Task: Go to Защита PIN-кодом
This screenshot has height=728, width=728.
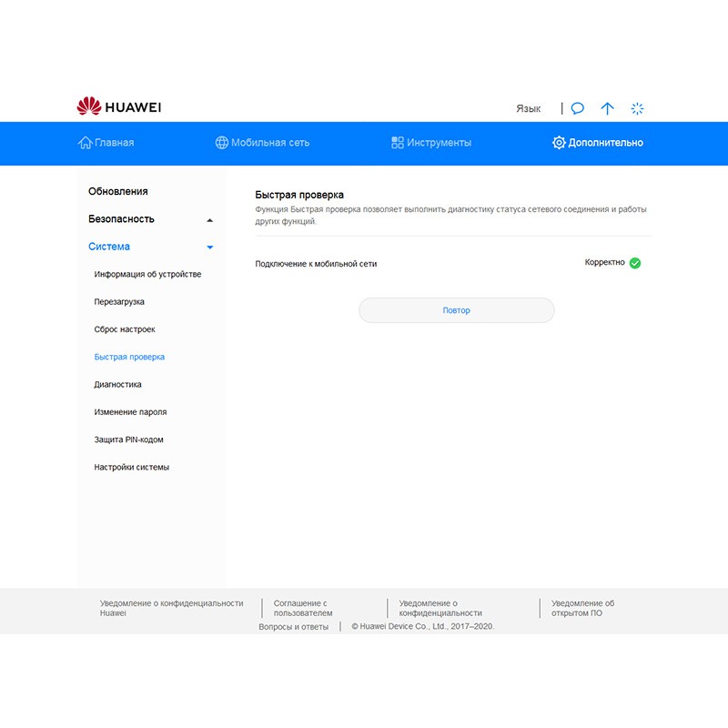Action: [128, 440]
